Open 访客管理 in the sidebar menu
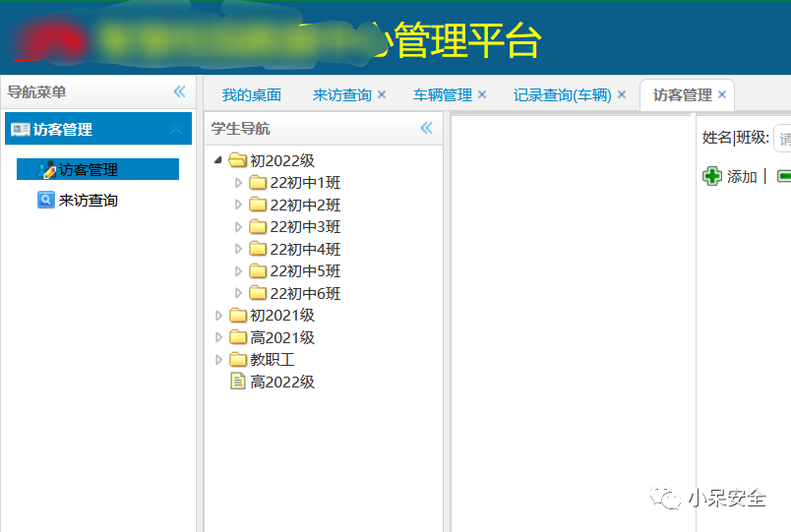 coord(97,169)
